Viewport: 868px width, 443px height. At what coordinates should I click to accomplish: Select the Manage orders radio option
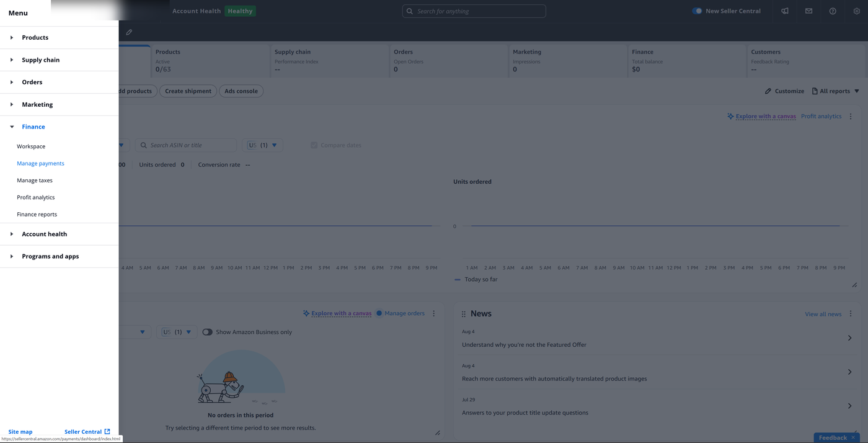point(379,313)
